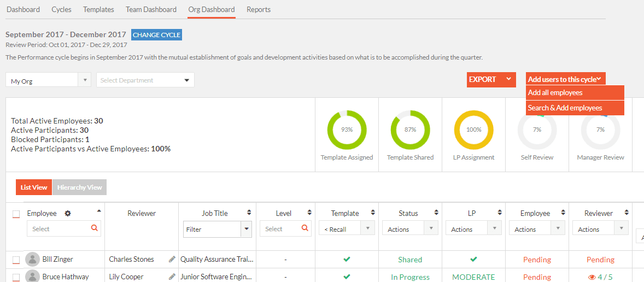
Task: Click search icon in Level select field
Action: (305, 228)
